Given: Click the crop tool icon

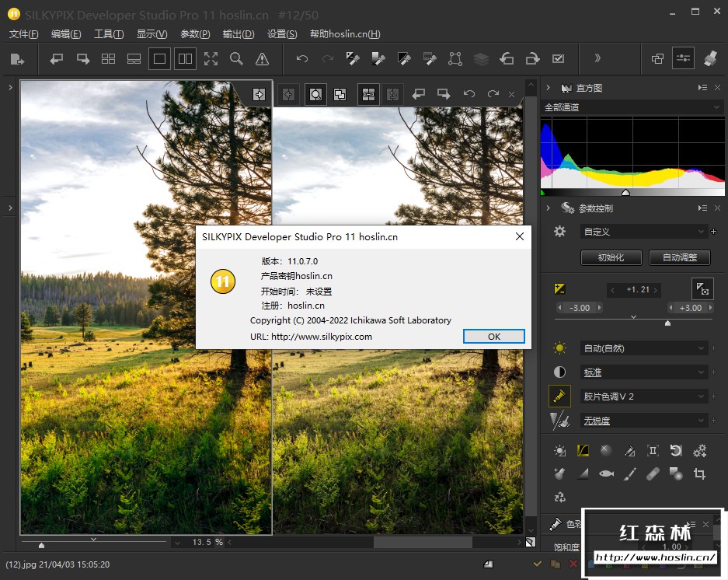Looking at the screenshot, I should [x=699, y=473].
